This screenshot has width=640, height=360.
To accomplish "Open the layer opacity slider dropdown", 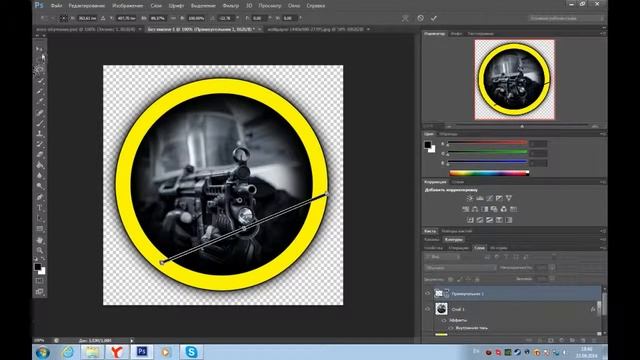I will (552, 268).
